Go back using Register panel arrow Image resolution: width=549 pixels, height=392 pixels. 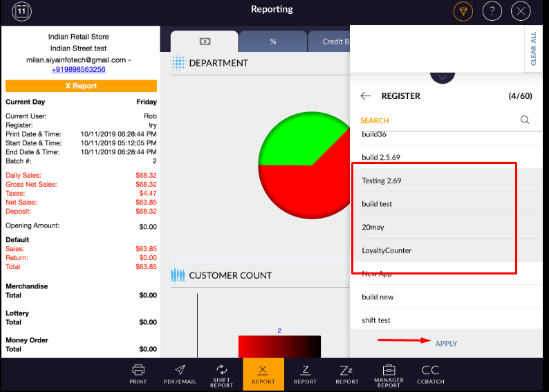366,96
